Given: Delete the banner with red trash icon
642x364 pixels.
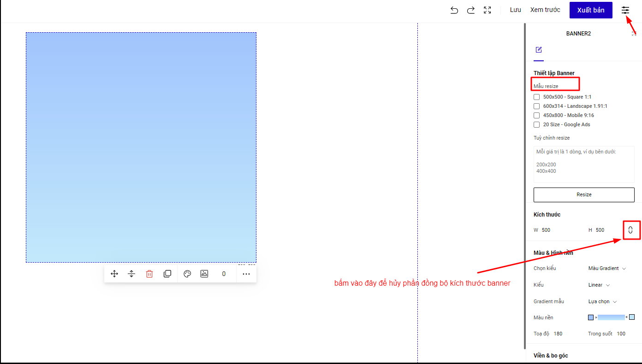Looking at the screenshot, I should 149,274.
